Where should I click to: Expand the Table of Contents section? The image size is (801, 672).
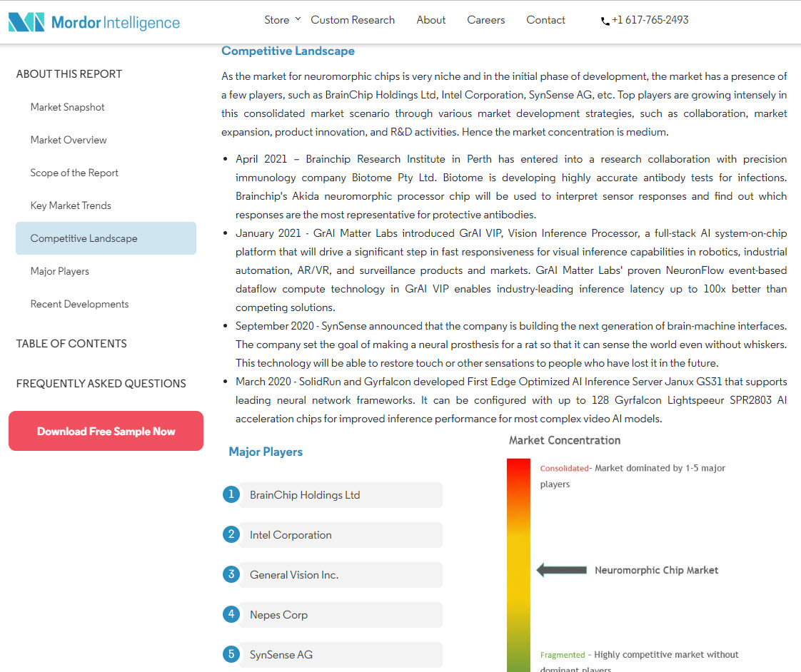(71, 344)
